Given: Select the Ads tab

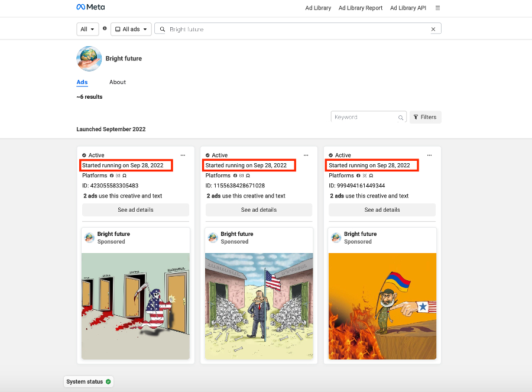Looking at the screenshot, I should tap(82, 82).
